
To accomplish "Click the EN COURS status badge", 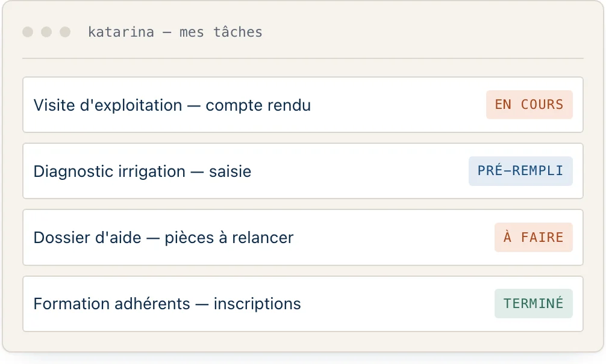I will pos(529,105).
